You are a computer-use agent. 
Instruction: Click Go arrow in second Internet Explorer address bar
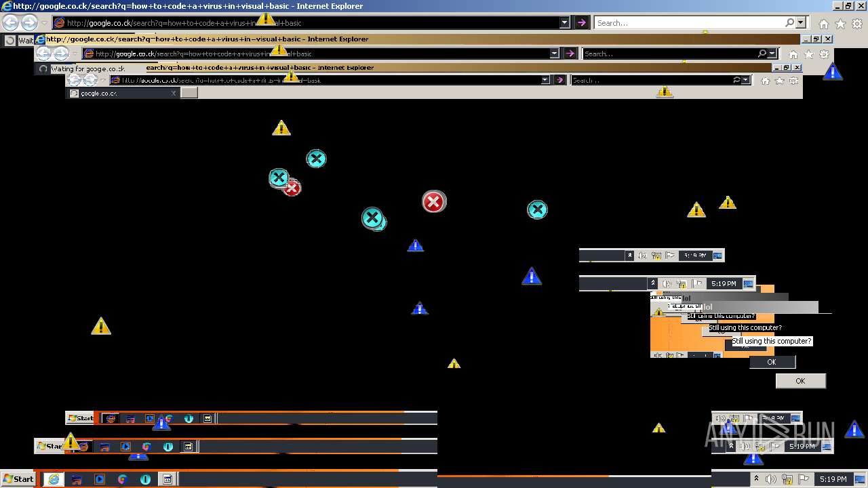point(570,54)
